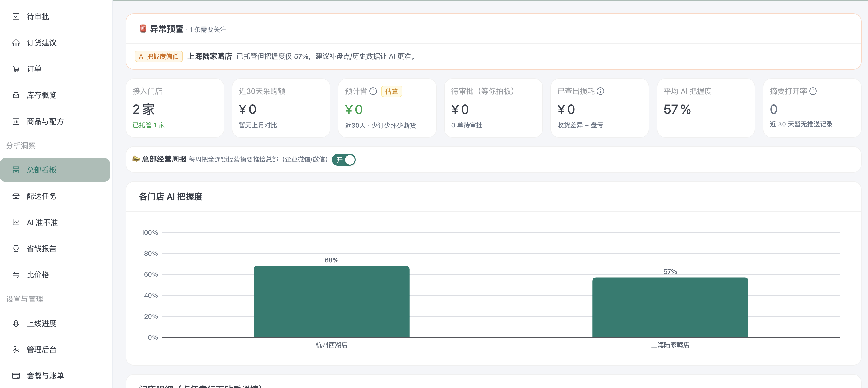Click 上海陆家嘴店 in the alert row
Image resolution: width=868 pixels, height=388 pixels.
[x=210, y=56]
